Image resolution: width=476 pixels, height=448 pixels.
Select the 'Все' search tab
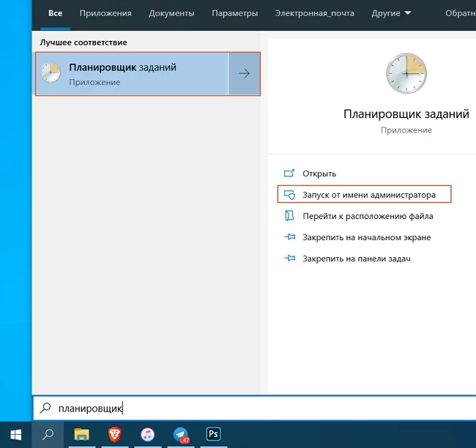click(x=55, y=13)
